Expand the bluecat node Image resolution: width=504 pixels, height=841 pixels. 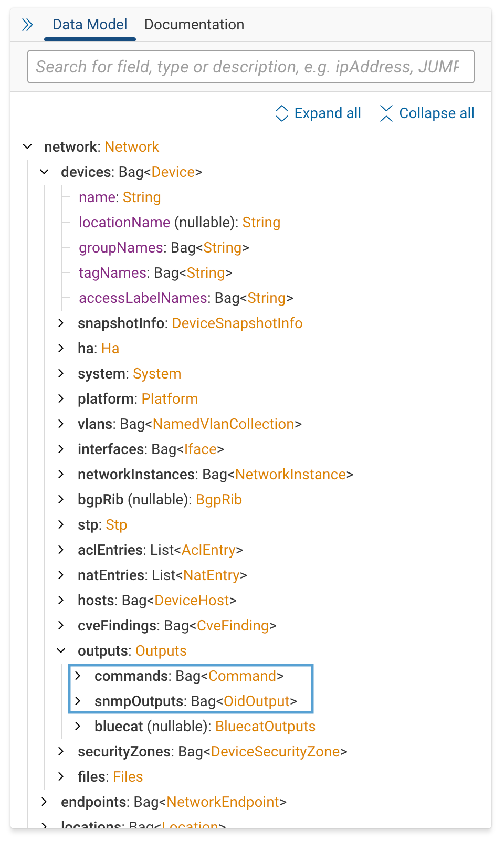click(x=78, y=726)
